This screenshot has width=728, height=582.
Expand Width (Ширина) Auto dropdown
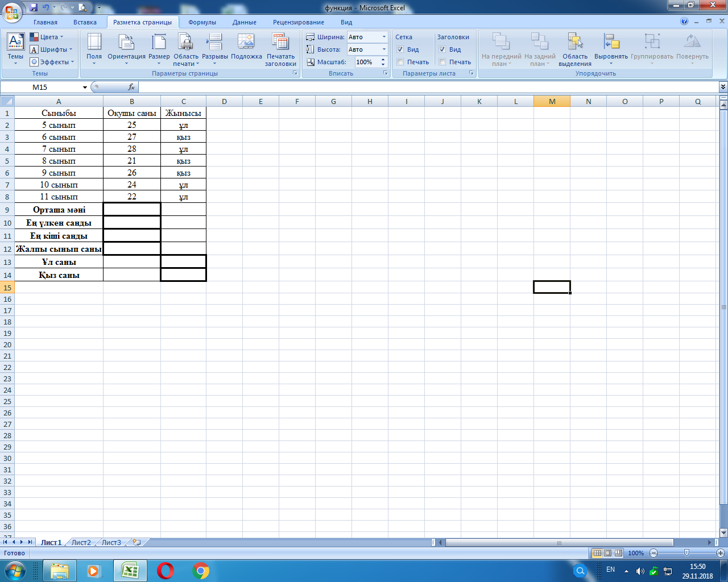tap(384, 37)
